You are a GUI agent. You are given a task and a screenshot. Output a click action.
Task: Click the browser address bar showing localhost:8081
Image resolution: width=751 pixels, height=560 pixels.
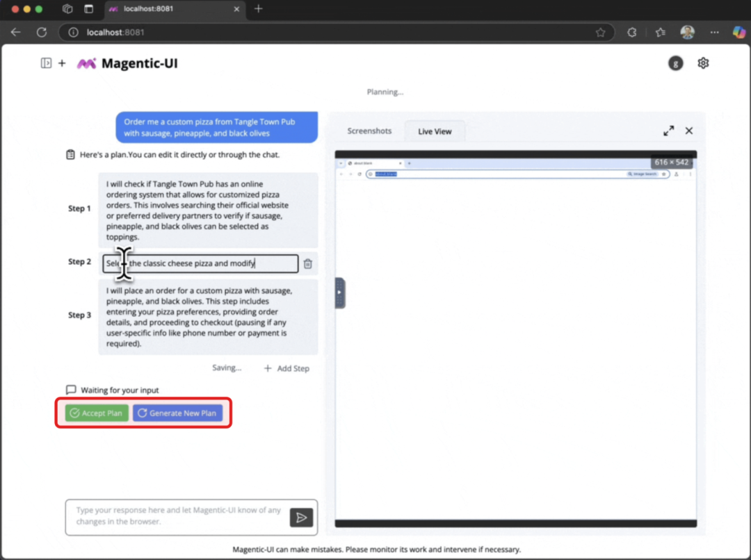(x=337, y=32)
